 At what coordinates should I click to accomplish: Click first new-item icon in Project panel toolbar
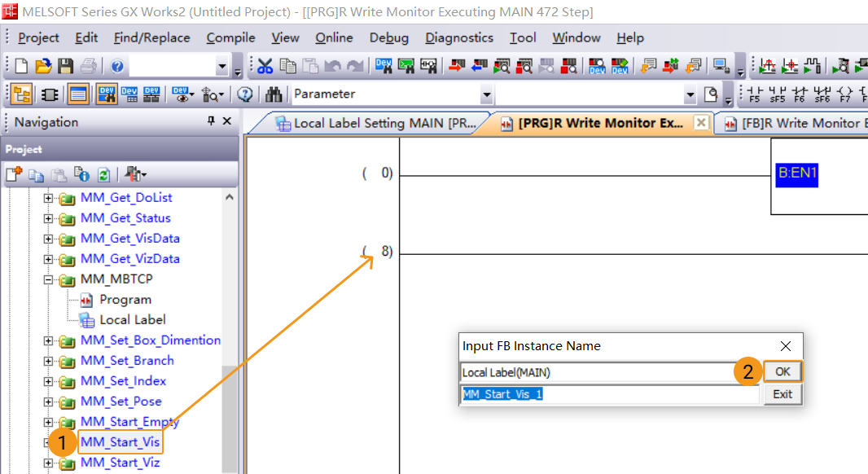click(x=14, y=175)
